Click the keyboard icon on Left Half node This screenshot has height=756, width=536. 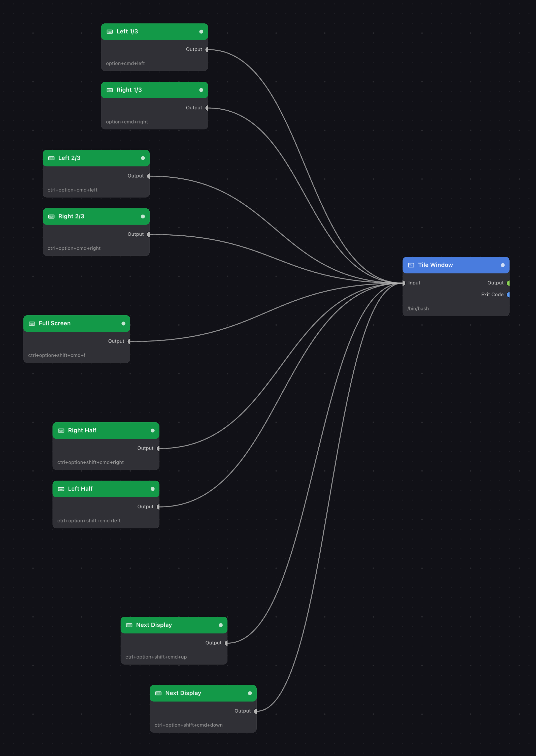[61, 489]
